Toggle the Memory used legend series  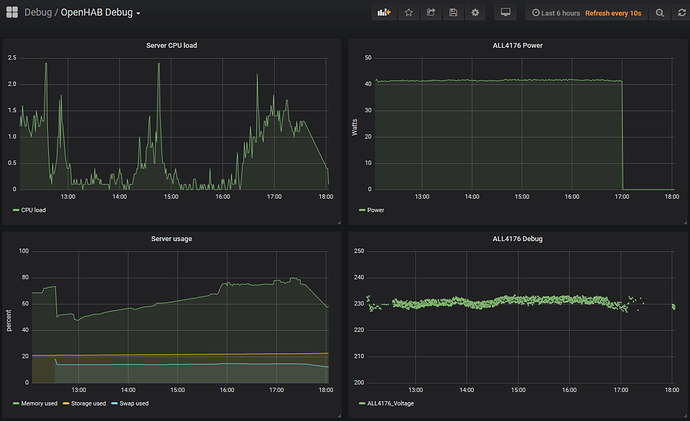pos(39,403)
